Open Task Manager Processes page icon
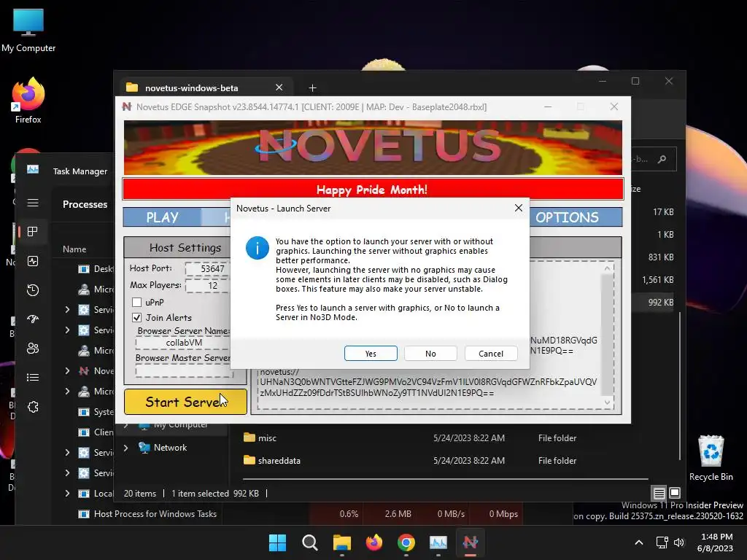The image size is (747, 560). [33, 232]
